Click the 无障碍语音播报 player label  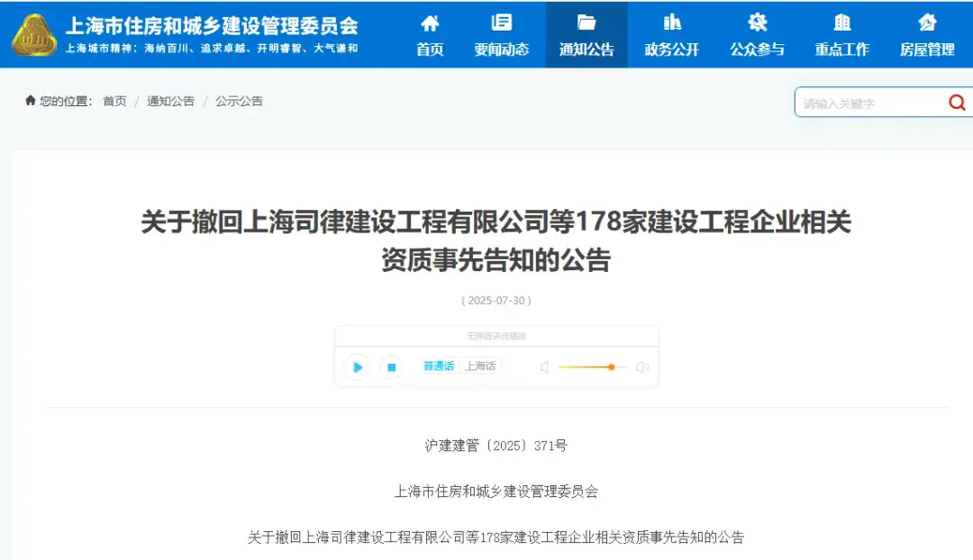[496, 336]
